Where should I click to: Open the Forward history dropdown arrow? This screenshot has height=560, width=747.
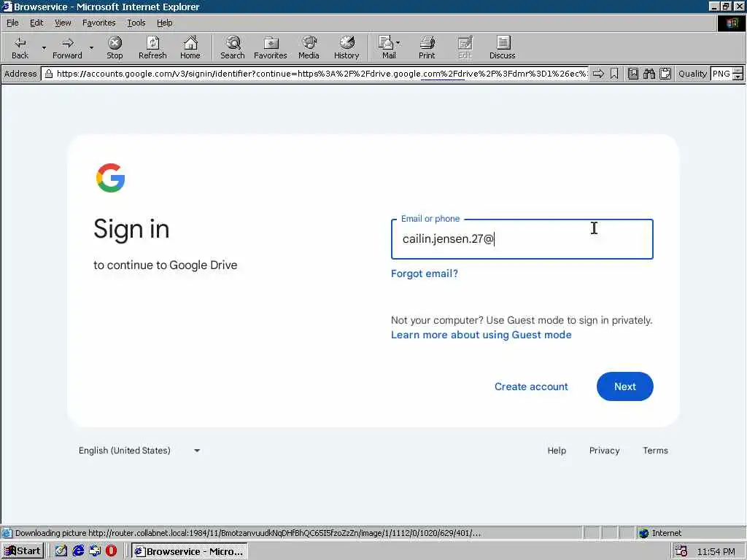point(91,47)
